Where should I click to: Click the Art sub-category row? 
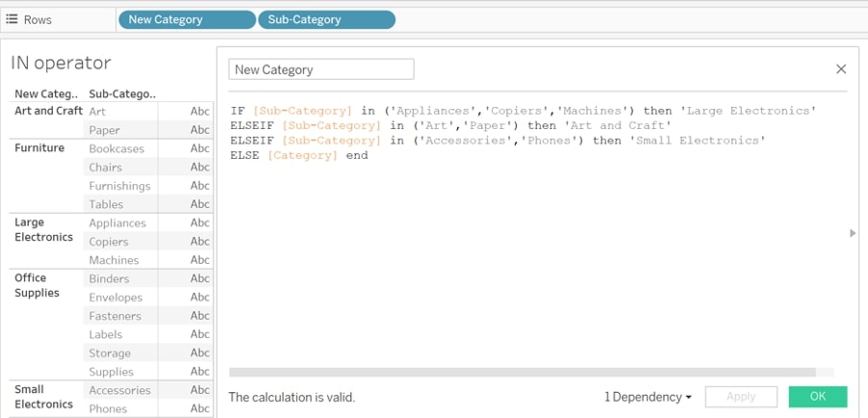120,112
